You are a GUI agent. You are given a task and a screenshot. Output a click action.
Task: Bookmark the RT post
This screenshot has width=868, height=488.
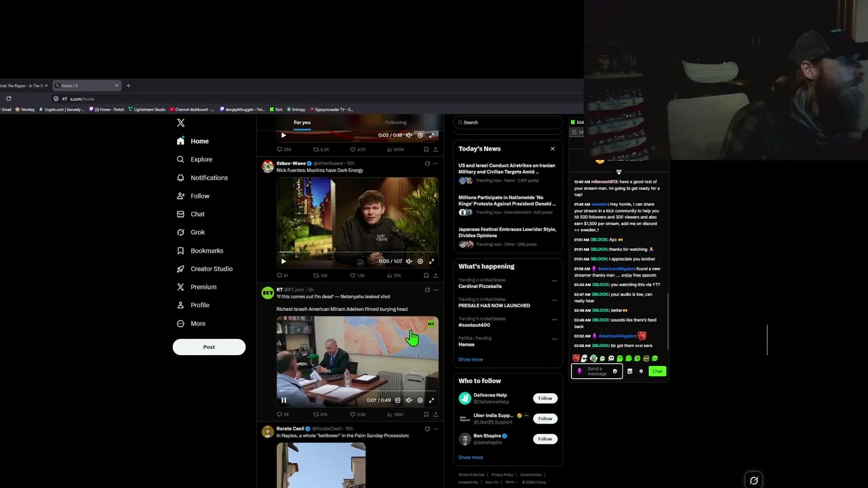click(x=426, y=414)
